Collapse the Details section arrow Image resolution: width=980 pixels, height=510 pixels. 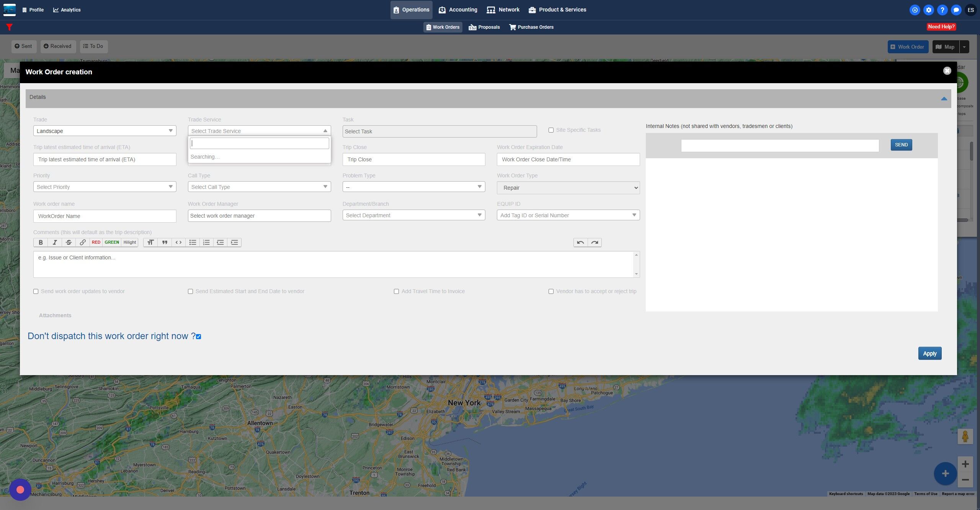tap(944, 99)
